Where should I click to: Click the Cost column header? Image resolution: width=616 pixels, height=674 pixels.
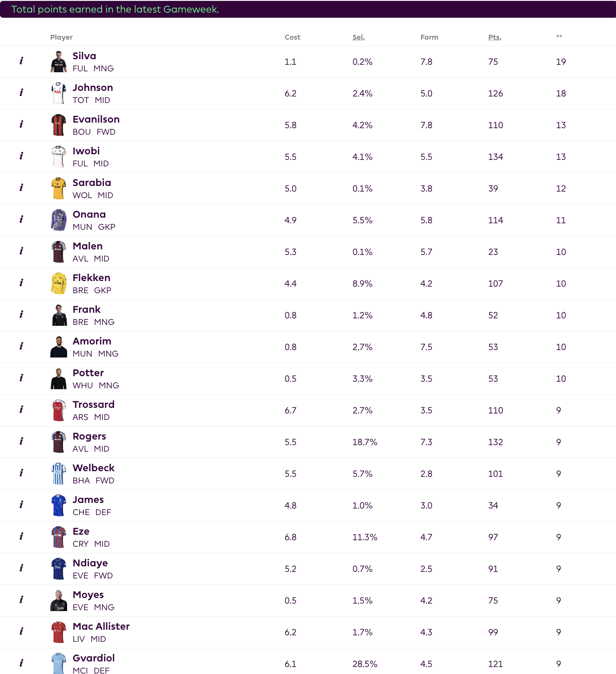tap(293, 37)
